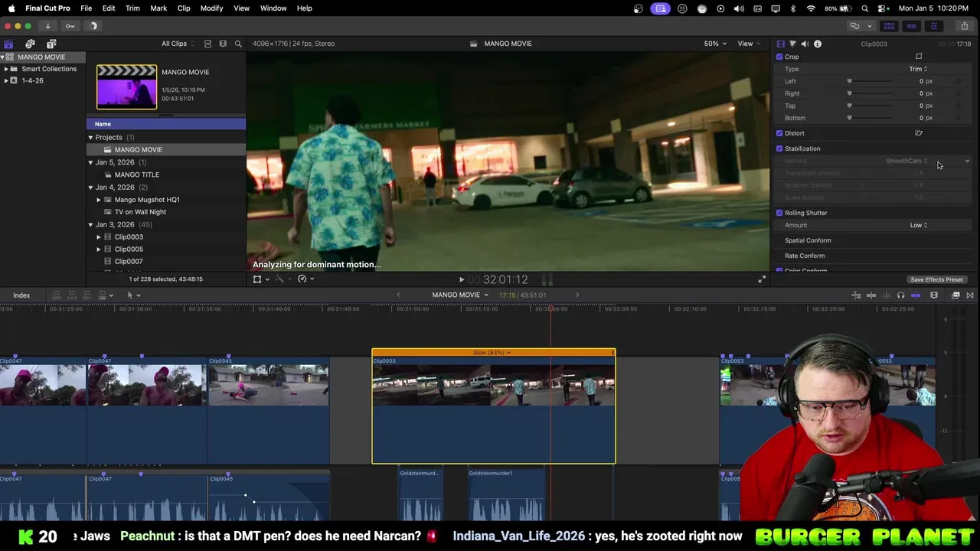Adjust the Crop Left slider
This screenshot has height=551, width=980.
[869, 81]
